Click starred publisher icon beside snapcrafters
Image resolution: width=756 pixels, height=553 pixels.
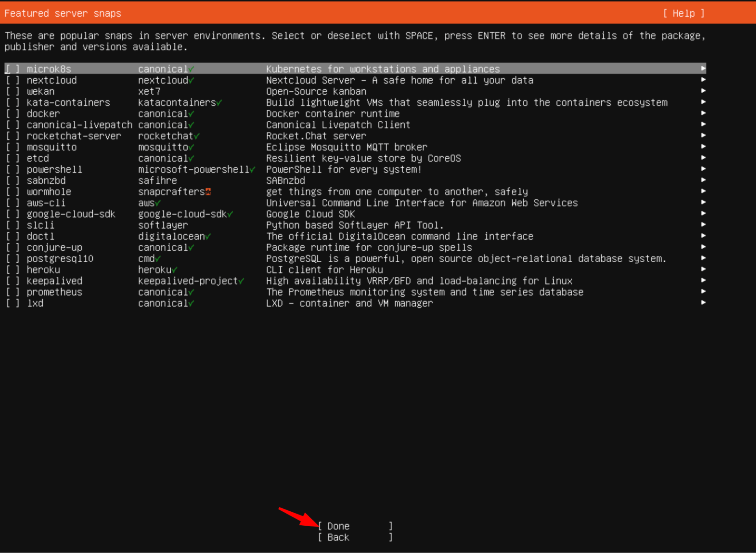click(x=208, y=192)
